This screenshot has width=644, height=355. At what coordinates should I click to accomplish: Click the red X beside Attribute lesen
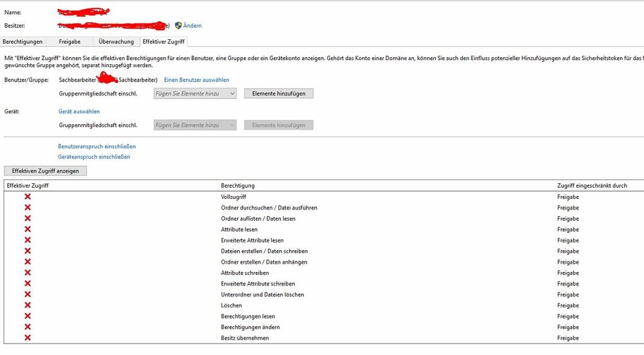tap(28, 229)
